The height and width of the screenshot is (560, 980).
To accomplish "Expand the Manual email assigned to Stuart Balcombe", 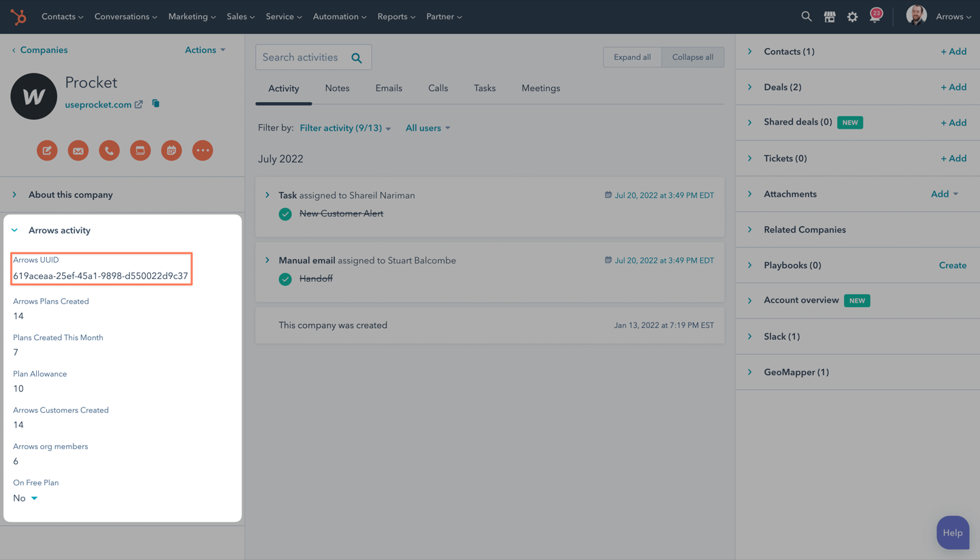I will pyautogui.click(x=267, y=260).
